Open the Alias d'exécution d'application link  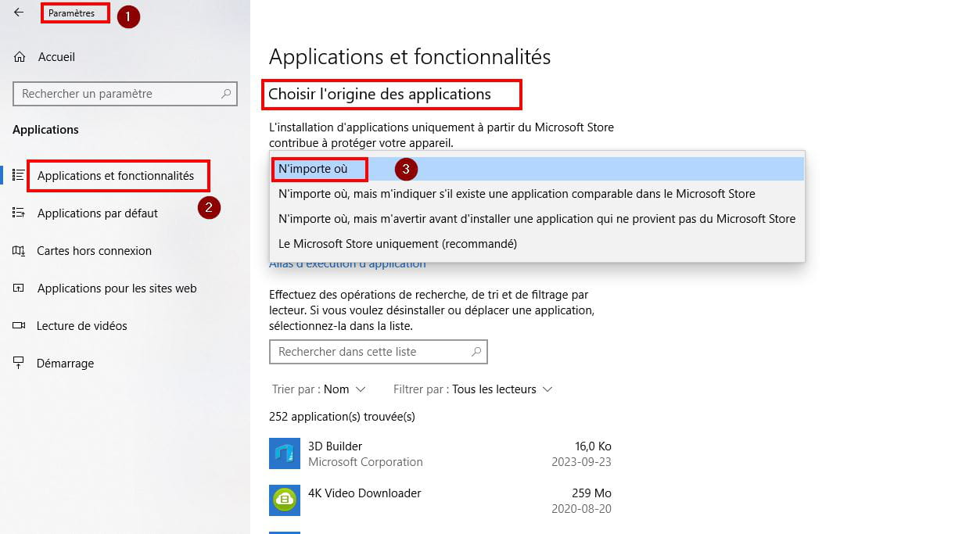[347, 264]
